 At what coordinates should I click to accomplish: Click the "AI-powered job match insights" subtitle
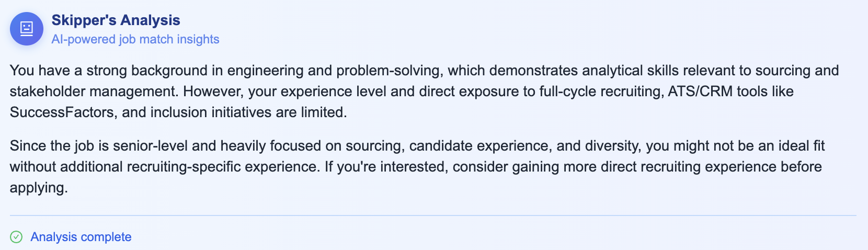click(x=135, y=39)
